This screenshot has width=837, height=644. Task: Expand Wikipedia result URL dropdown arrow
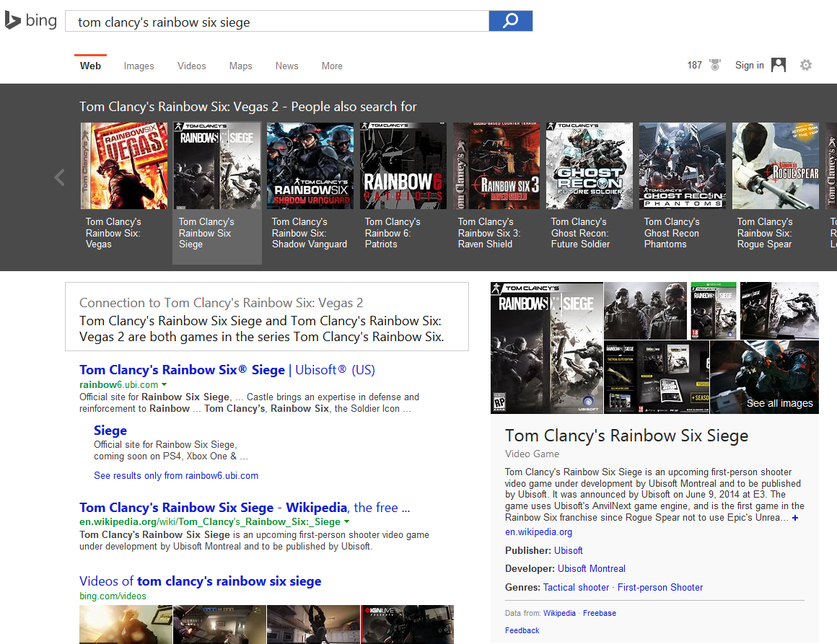coord(347,521)
